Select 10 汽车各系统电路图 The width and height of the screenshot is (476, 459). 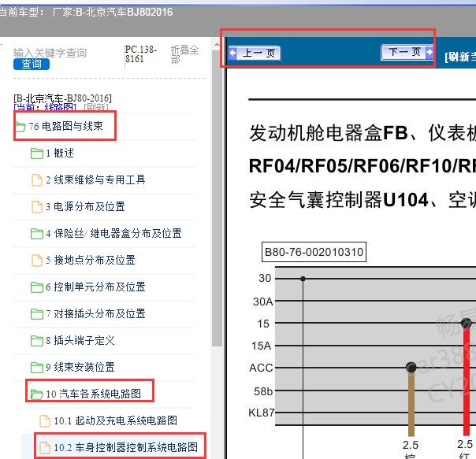click(94, 394)
